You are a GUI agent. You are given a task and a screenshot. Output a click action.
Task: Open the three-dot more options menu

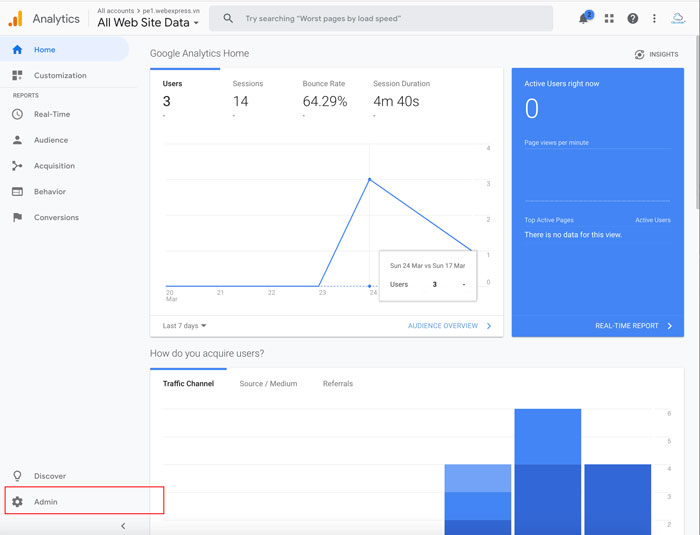pos(655,19)
